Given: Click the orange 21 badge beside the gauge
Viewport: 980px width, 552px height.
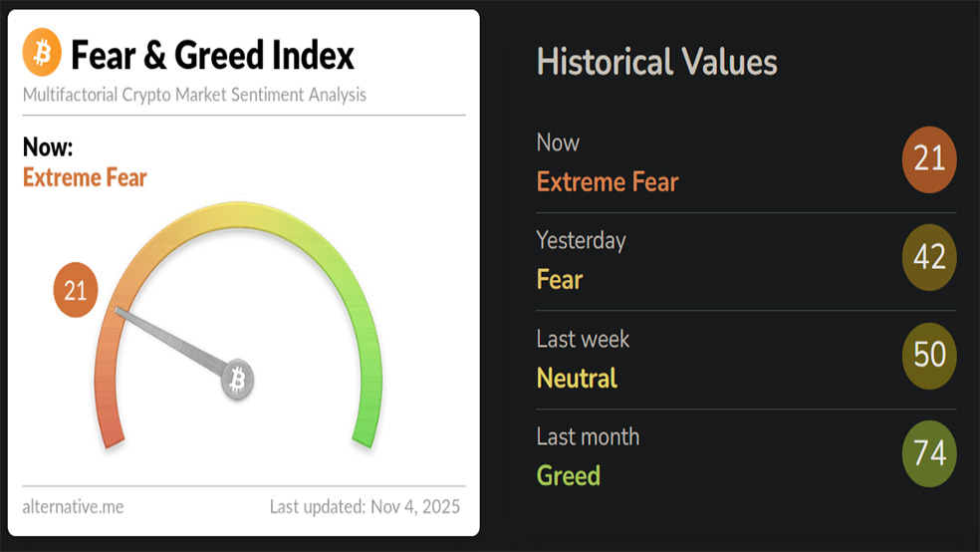Looking at the screenshot, I should click(x=76, y=291).
